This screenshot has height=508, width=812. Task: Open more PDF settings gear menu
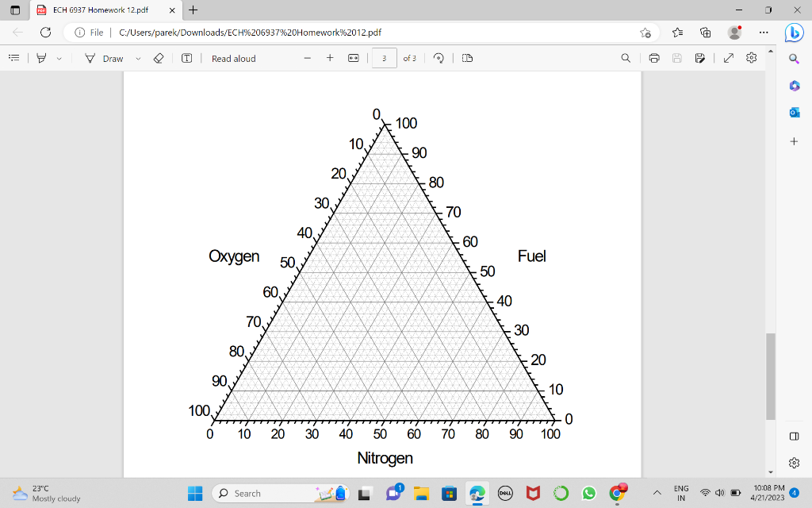[x=749, y=57]
